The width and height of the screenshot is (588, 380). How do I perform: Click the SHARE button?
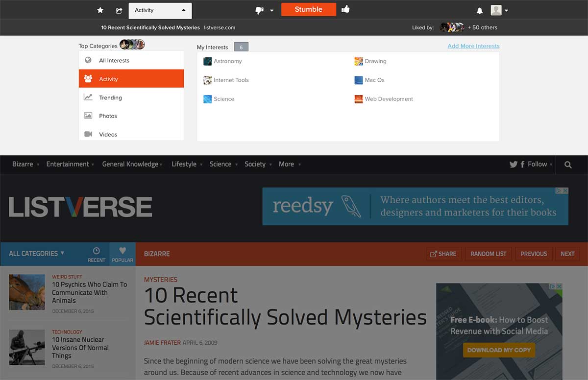tap(443, 254)
